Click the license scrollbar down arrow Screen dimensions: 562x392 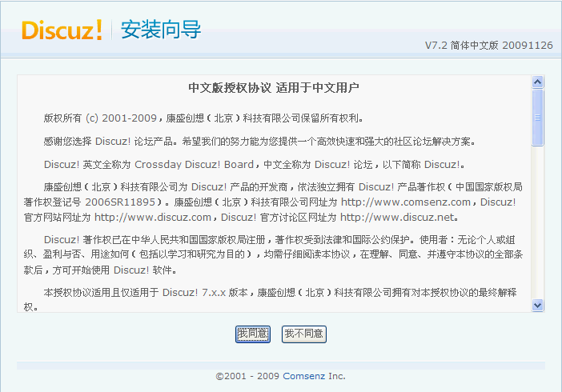537,306
